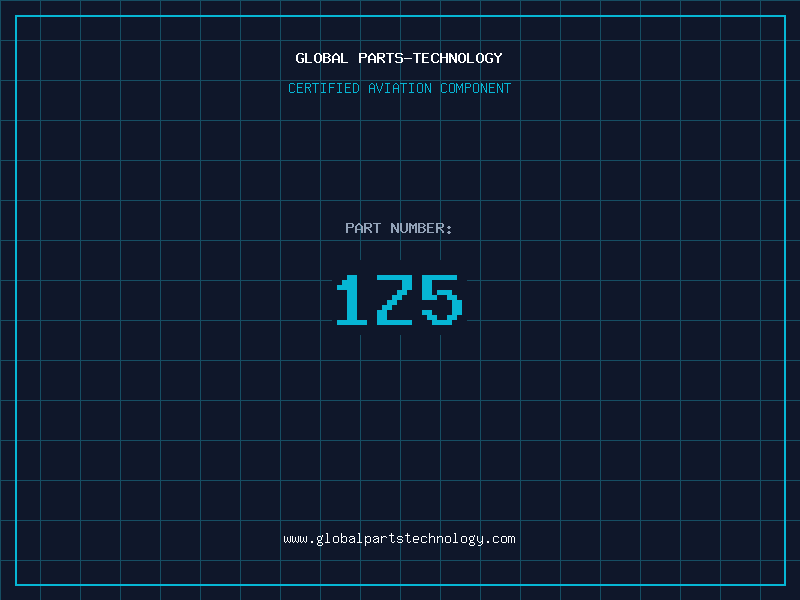This screenshot has height=600, width=800.
Task: Click the website link www.globalpartstechnology.com
Action: click(399, 539)
